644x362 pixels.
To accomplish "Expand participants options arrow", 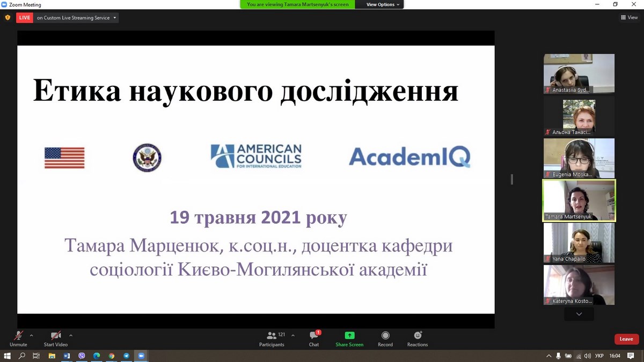I will click(x=293, y=335).
